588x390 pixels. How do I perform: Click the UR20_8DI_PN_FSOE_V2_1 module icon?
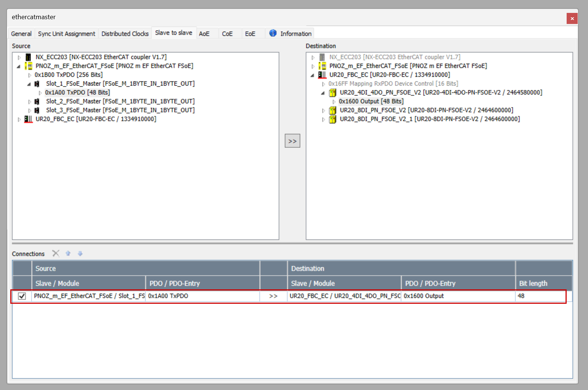point(332,119)
